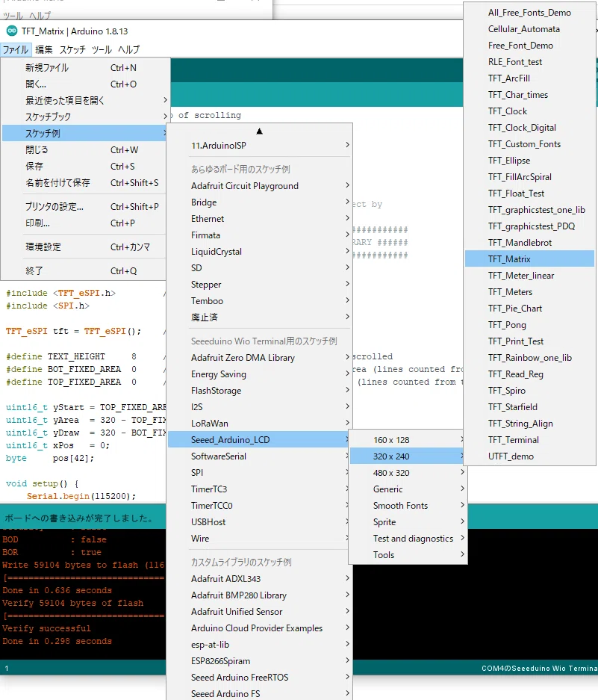Open Arduino Cloud Provider Examples
This screenshot has height=700, width=598.
coord(260,628)
